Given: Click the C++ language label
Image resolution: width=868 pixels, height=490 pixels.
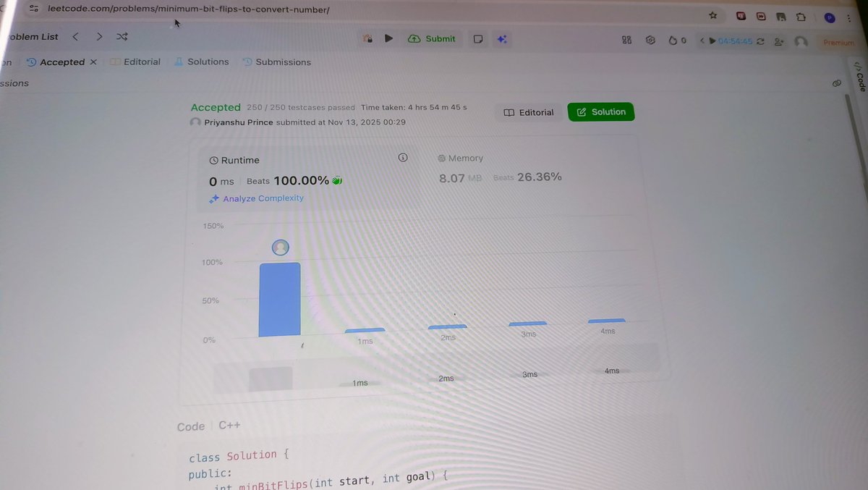Looking at the screenshot, I should tap(229, 426).
